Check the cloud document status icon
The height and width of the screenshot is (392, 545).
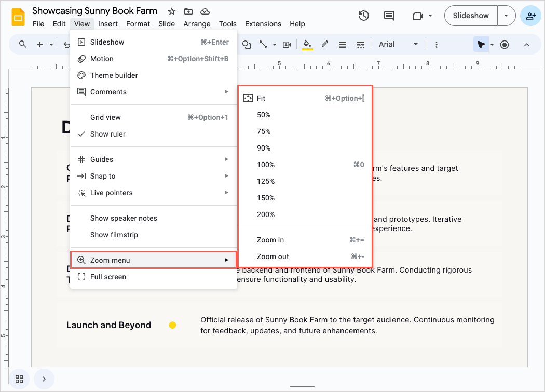coord(205,11)
